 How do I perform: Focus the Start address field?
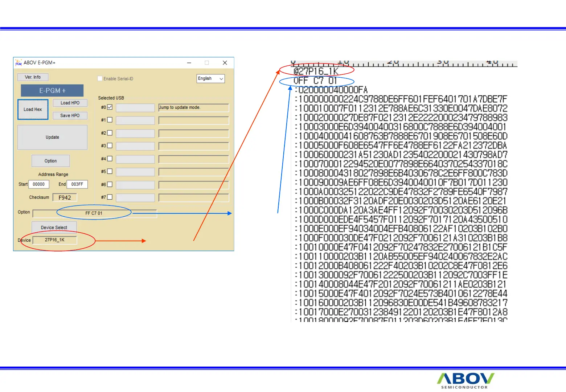[39, 184]
